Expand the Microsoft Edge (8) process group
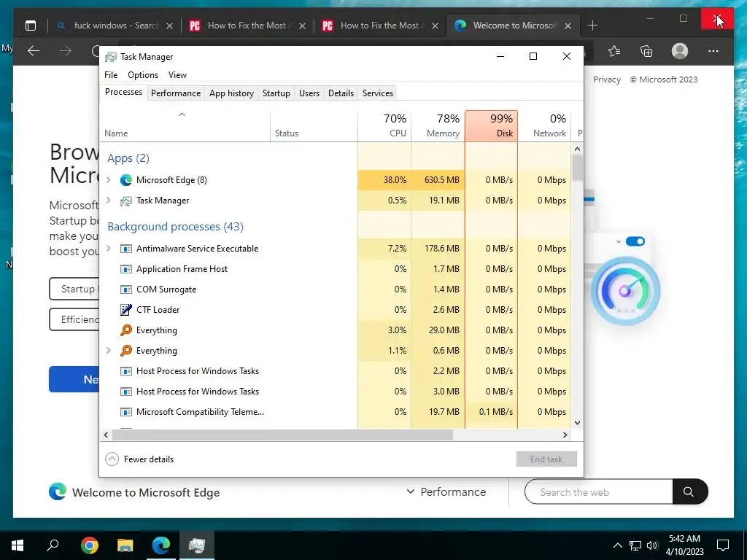The image size is (747, 560). [x=109, y=180]
